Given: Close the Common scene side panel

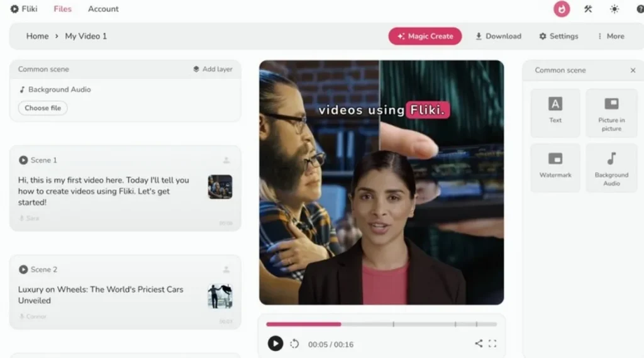Looking at the screenshot, I should click(633, 70).
